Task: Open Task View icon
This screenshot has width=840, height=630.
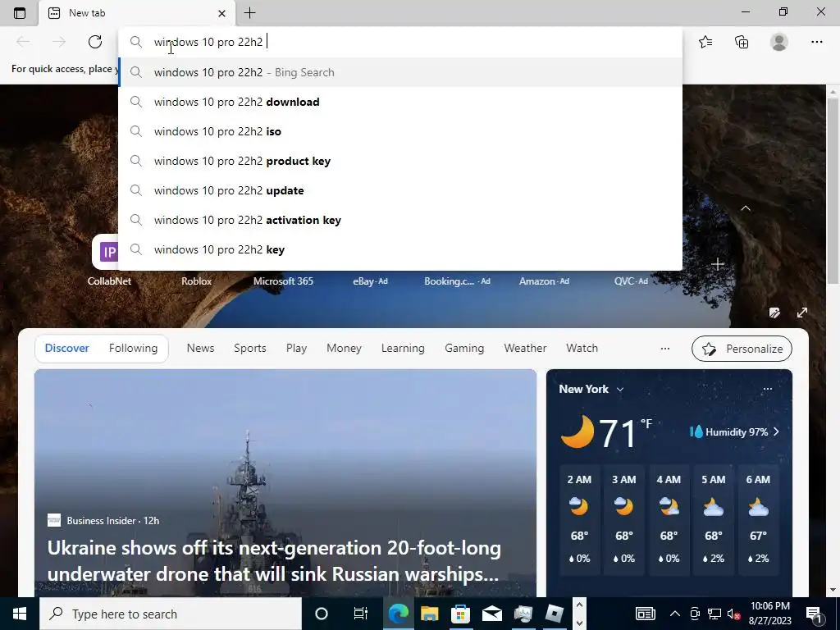Action: coord(361,614)
